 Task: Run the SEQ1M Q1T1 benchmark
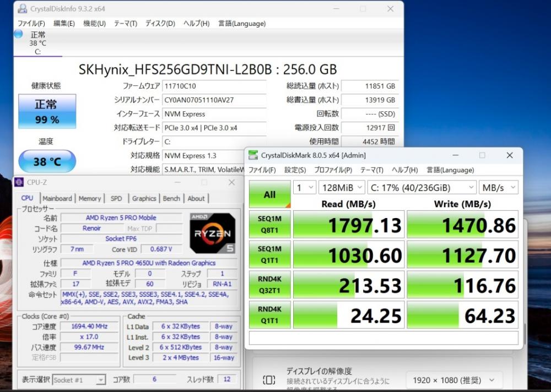coord(269,255)
